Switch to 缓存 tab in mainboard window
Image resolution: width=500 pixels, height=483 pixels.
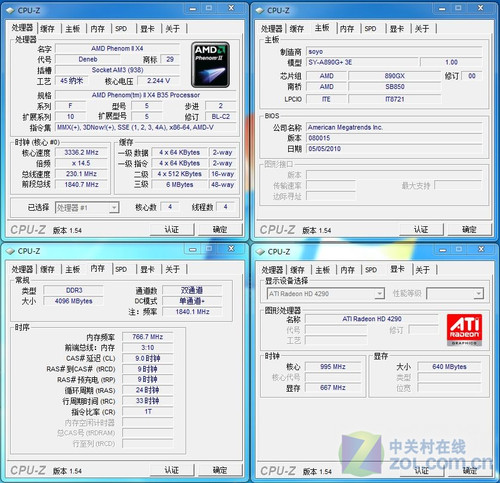[297, 29]
